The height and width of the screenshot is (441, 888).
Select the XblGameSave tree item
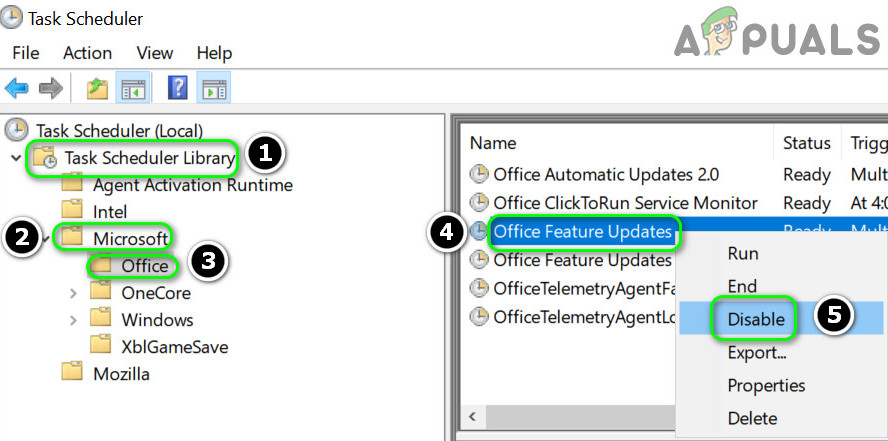click(x=174, y=346)
